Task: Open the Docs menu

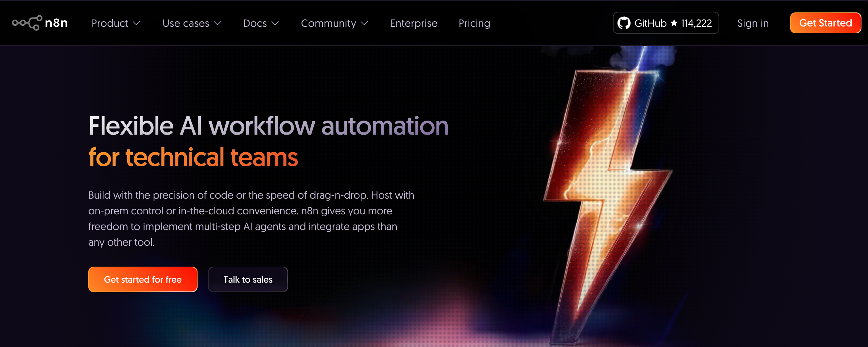Action: tap(261, 23)
